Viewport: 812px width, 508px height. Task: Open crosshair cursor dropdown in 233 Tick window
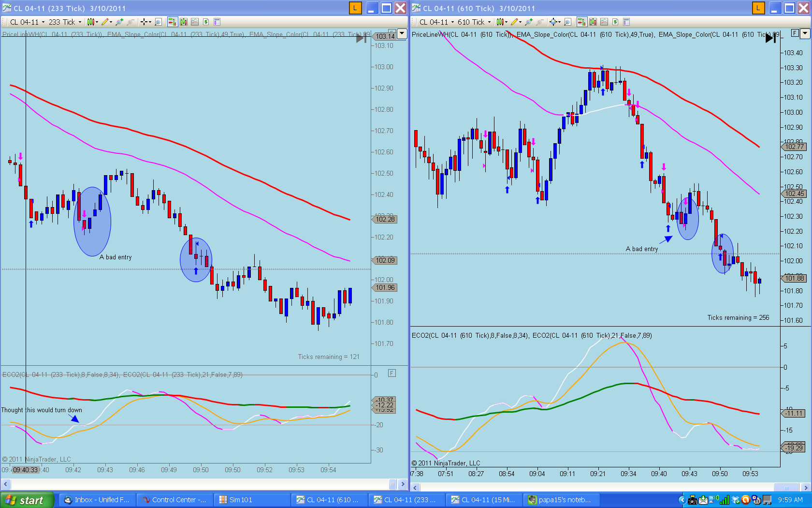pyautogui.click(x=145, y=22)
